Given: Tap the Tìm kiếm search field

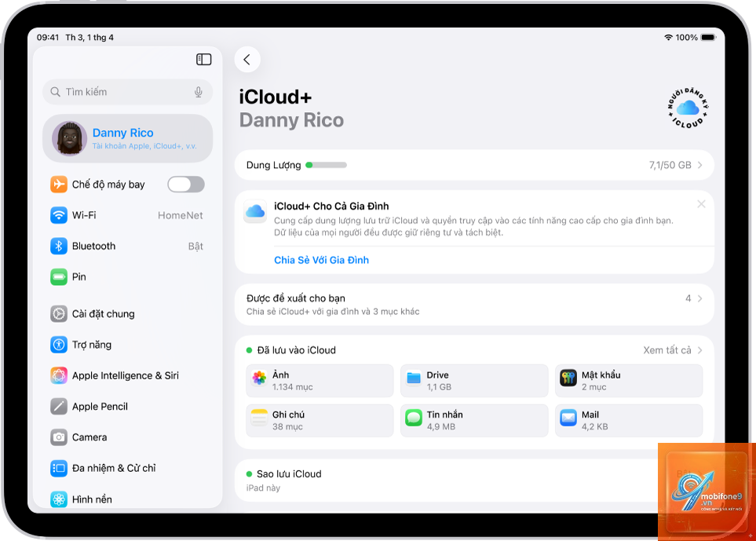Looking at the screenshot, I should point(127,92).
